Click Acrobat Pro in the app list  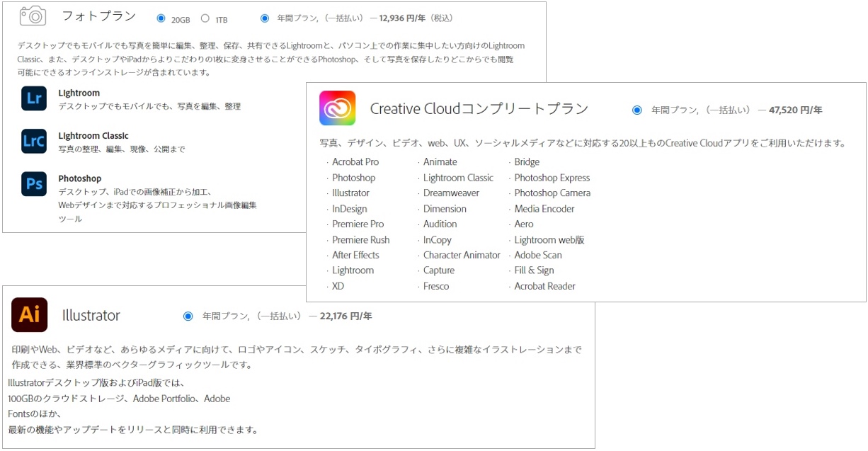coord(355,162)
